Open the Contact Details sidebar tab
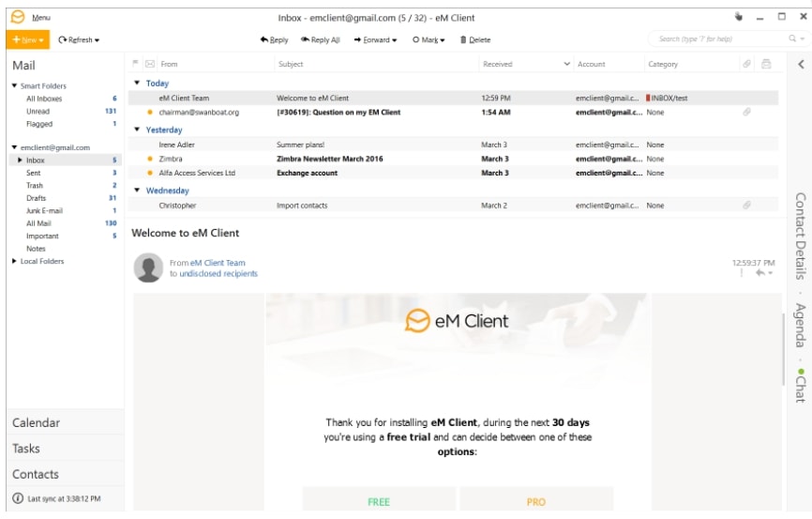812x519 pixels. pos(801,236)
